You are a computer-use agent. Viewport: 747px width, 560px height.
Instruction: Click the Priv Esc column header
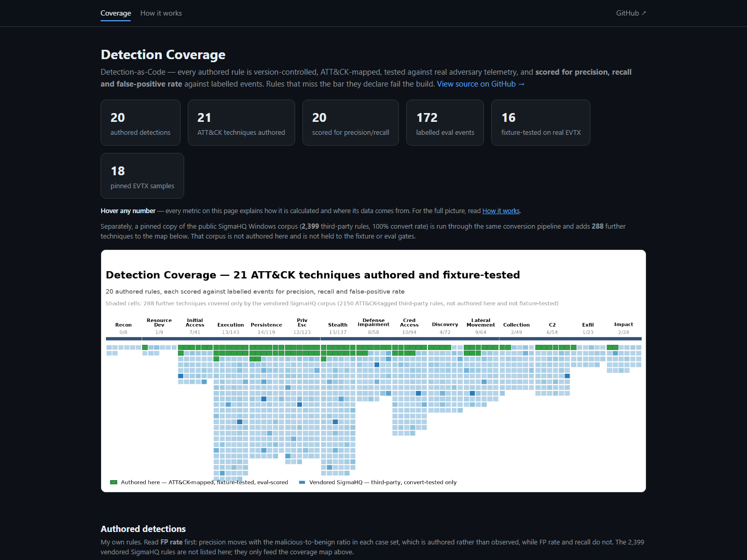(302, 323)
